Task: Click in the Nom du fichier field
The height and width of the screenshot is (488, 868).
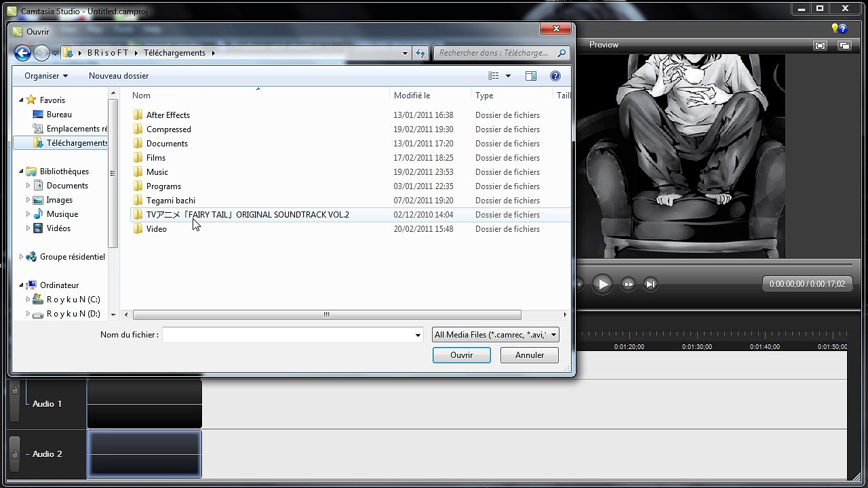Action: coord(288,335)
